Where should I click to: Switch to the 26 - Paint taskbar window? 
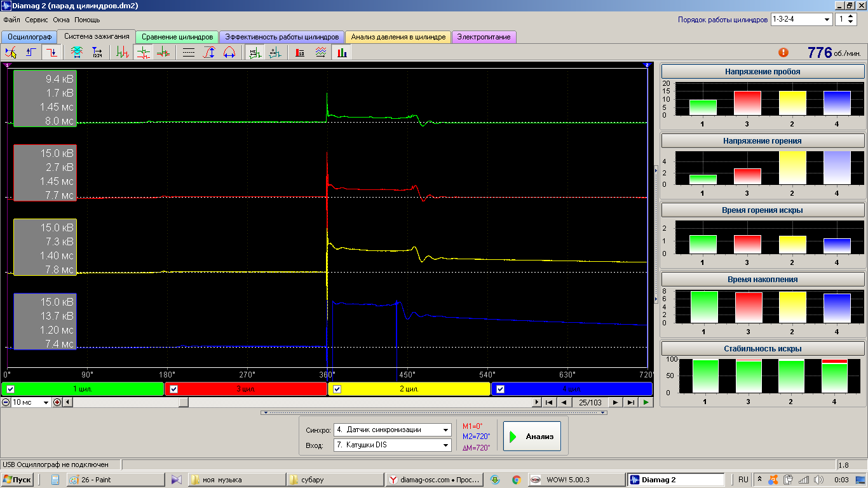(114, 480)
